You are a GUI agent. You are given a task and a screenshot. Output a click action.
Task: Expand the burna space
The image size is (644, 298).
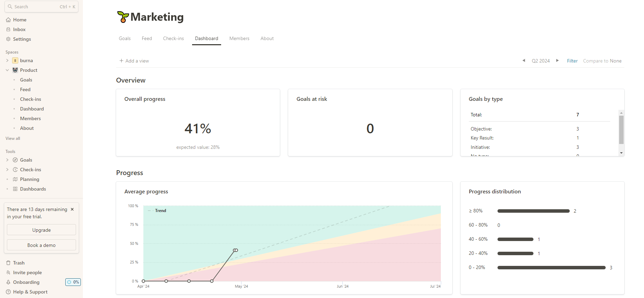click(x=7, y=61)
